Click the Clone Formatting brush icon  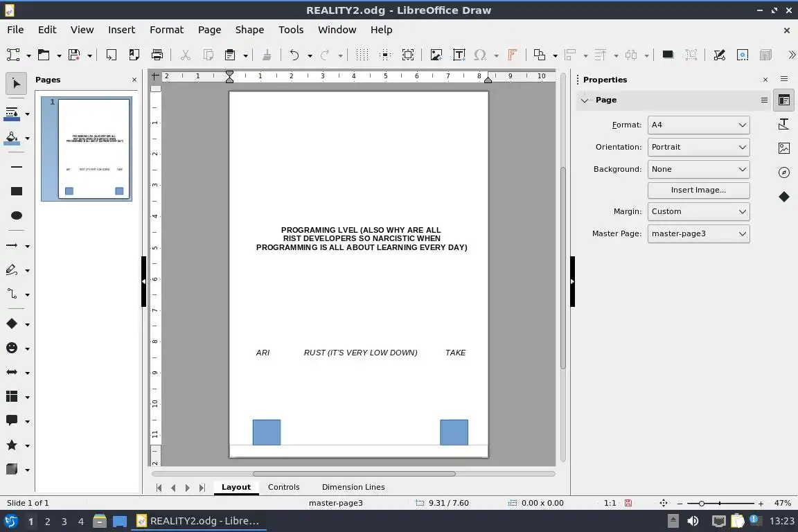(266, 55)
